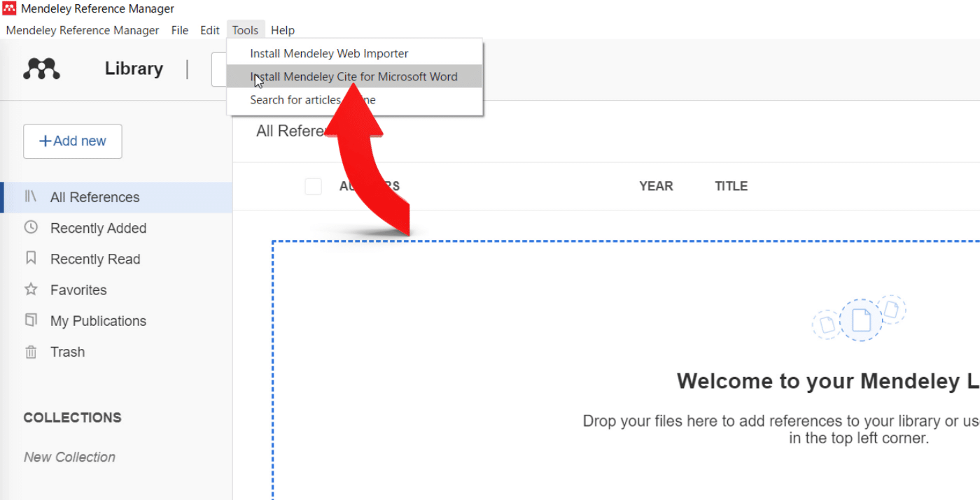The width and height of the screenshot is (980, 500).
Task: Click the Recently Added clock icon
Action: pyautogui.click(x=31, y=227)
